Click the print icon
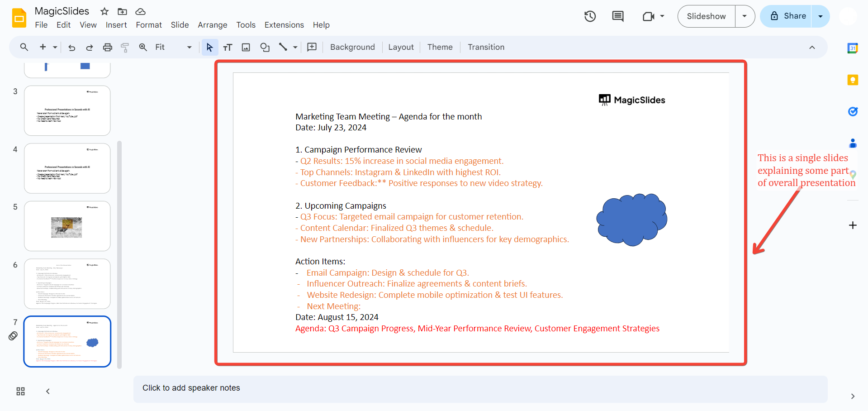This screenshot has width=868, height=411. [107, 48]
